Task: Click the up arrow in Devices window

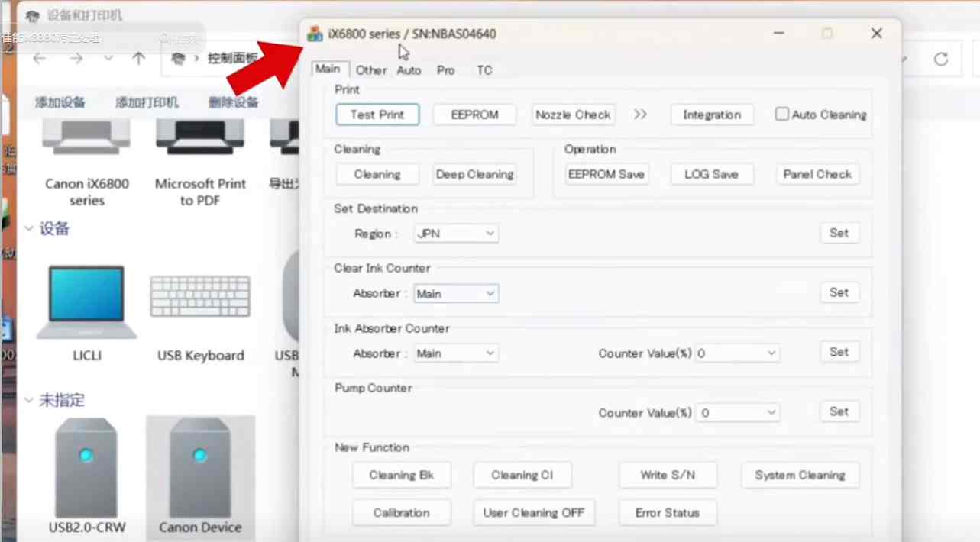Action: click(x=138, y=59)
